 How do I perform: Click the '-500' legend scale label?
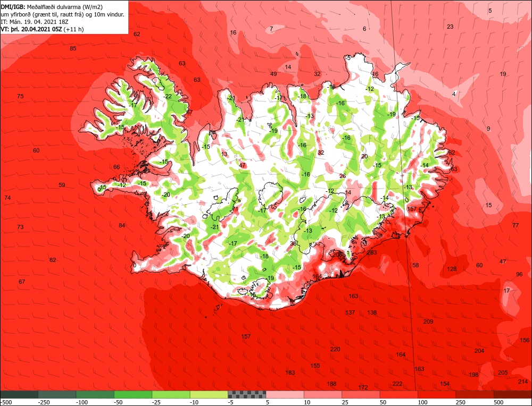point(6,402)
